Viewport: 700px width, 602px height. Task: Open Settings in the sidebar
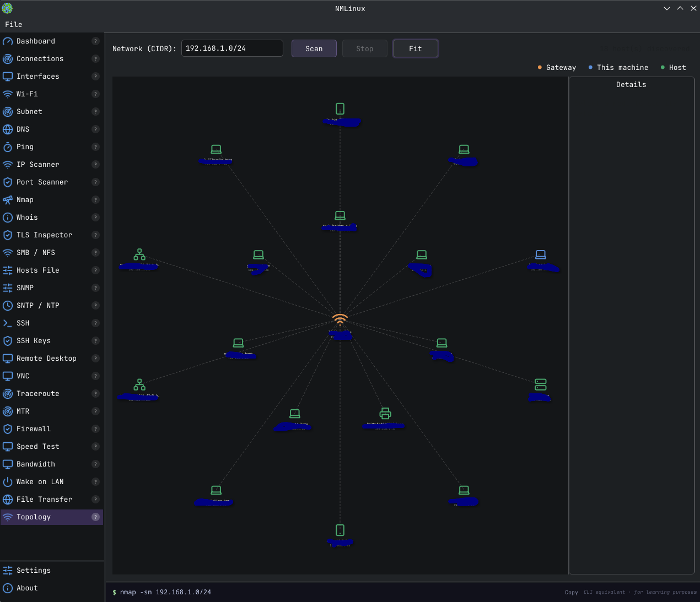click(52, 571)
